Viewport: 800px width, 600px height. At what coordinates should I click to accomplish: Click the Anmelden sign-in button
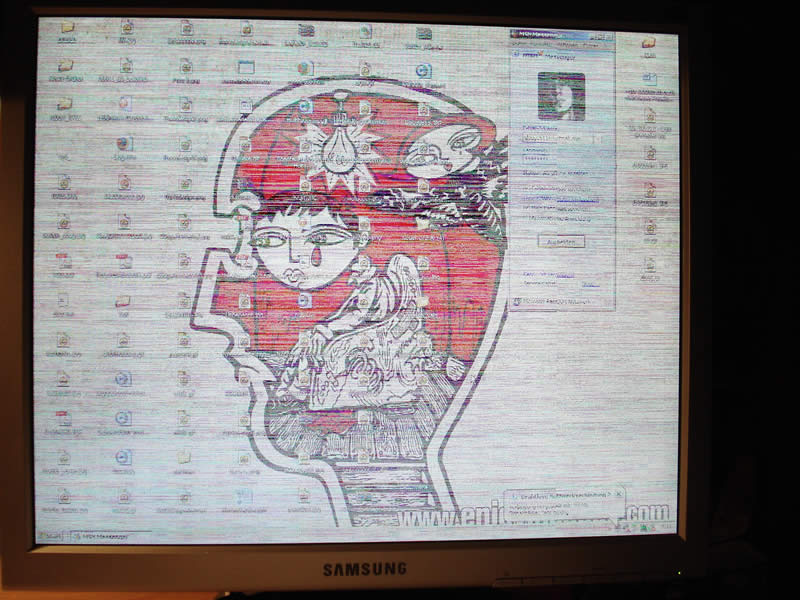pos(560,241)
